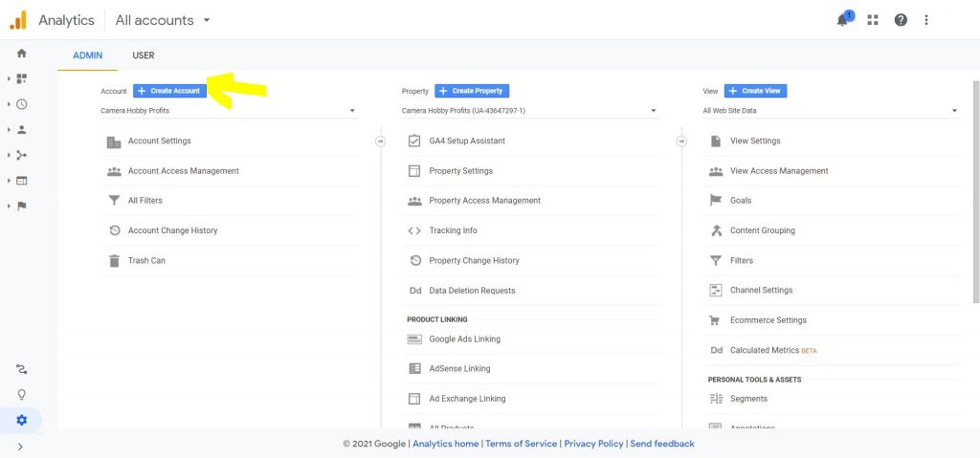Open the All accounts selector dropdown
This screenshot has width=980, height=458.
163,20
